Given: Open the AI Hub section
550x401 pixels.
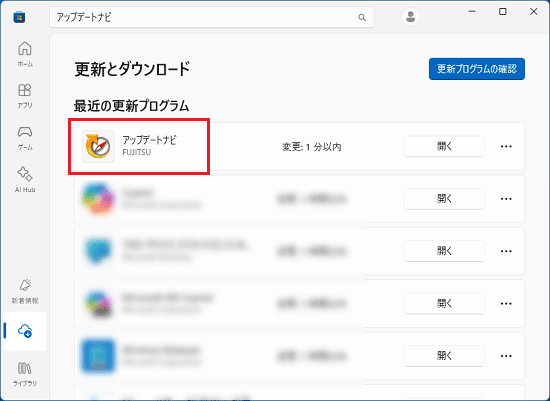Looking at the screenshot, I should (25, 179).
